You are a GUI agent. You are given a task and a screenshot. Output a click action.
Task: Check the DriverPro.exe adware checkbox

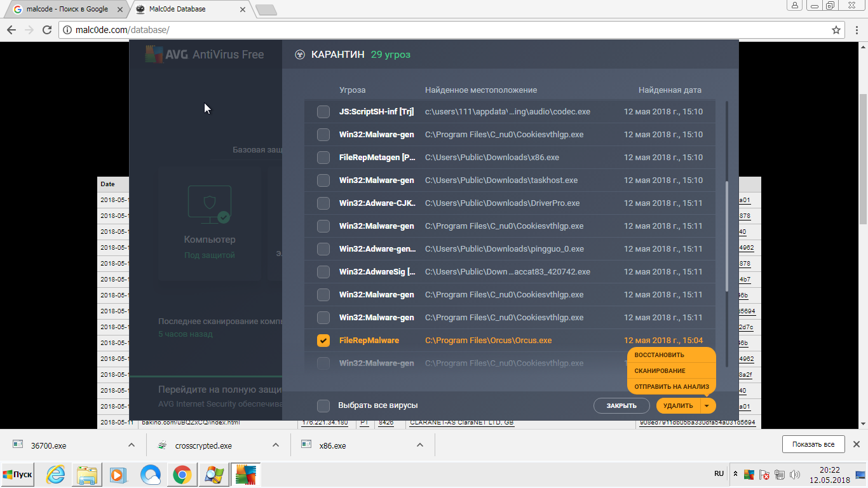coord(323,203)
